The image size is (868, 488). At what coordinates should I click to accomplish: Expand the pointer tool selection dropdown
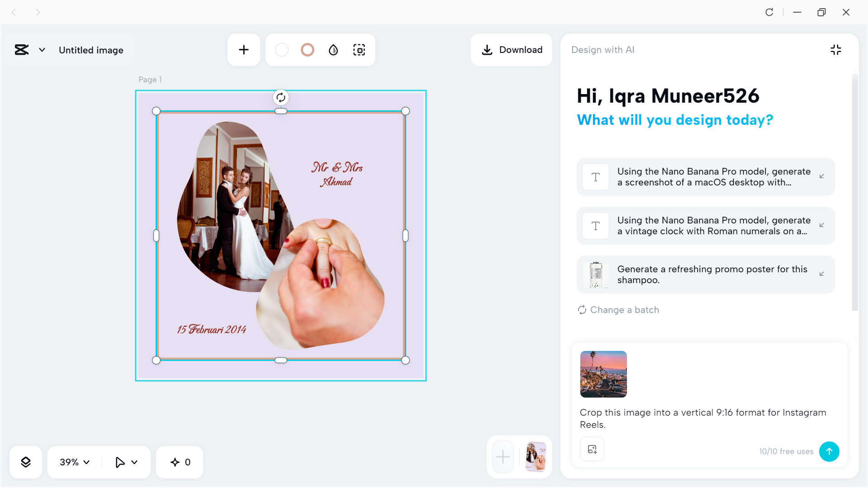click(134, 462)
